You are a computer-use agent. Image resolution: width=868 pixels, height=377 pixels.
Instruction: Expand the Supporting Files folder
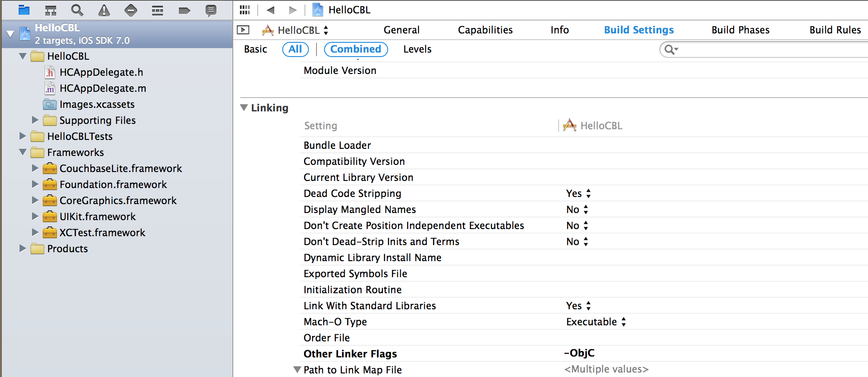[35, 120]
